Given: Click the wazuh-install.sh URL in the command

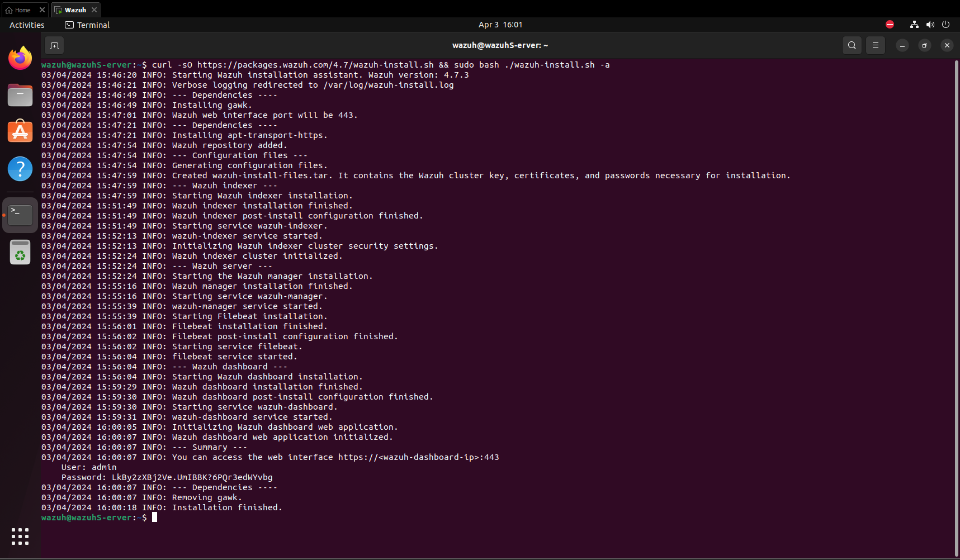Looking at the screenshot, I should [x=315, y=65].
